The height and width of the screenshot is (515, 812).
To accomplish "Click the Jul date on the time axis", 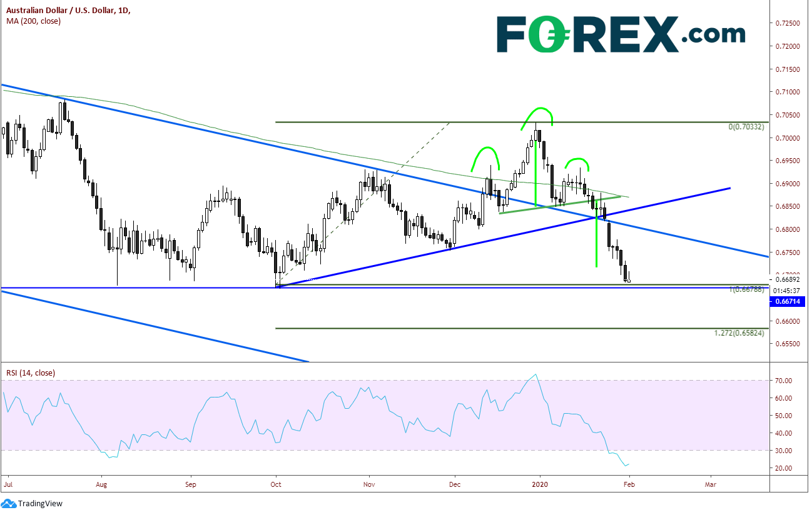I will coord(8,484).
